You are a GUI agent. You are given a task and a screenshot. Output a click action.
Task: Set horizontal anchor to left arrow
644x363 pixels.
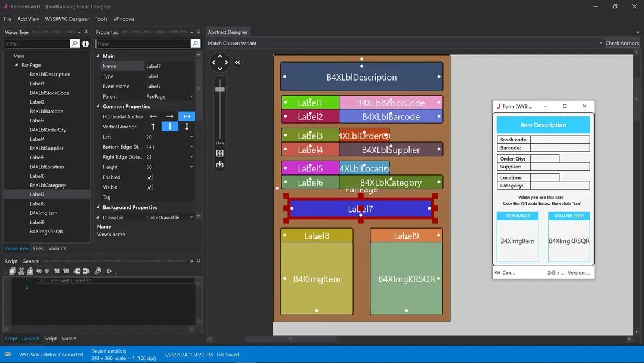pyautogui.click(x=153, y=116)
